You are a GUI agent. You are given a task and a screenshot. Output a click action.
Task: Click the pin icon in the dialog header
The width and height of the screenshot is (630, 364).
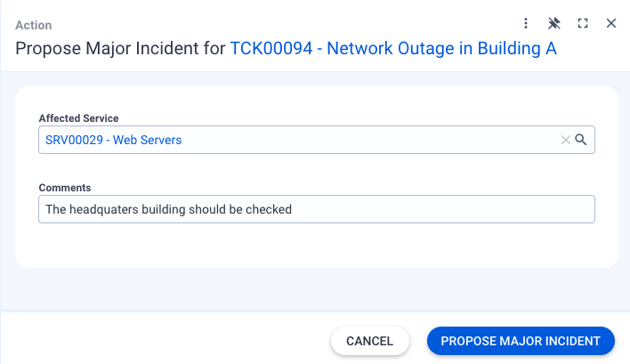(554, 23)
